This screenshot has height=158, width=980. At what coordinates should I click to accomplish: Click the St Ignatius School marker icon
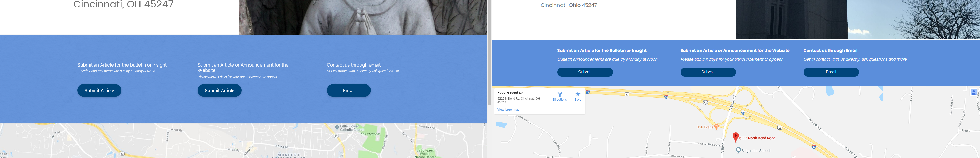click(738, 150)
